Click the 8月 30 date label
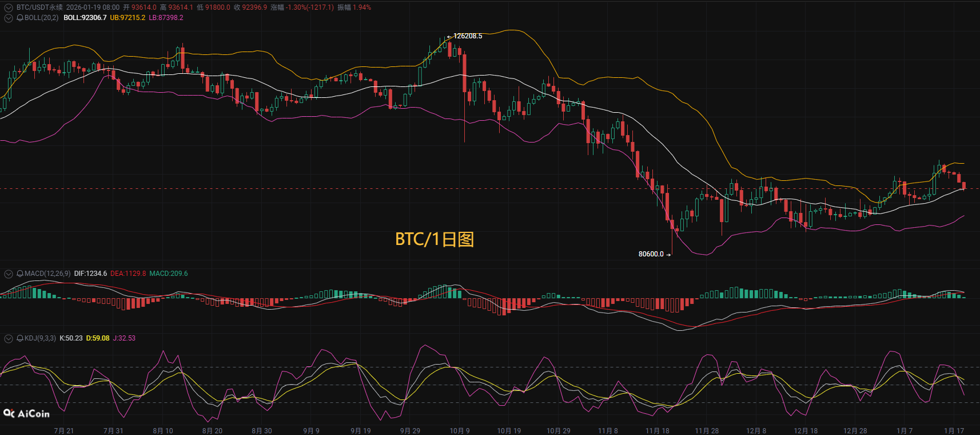Viewport: 980px width, 435px height. tap(262, 430)
